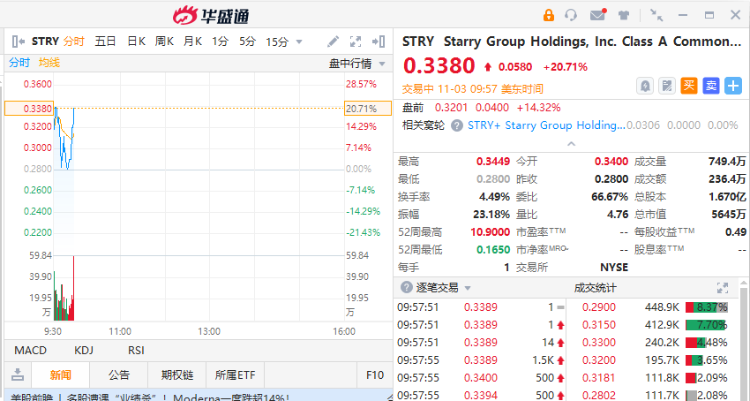Toggle the 分时 line legend
Image resolution: width=750 pixels, height=401 pixels.
pos(20,62)
